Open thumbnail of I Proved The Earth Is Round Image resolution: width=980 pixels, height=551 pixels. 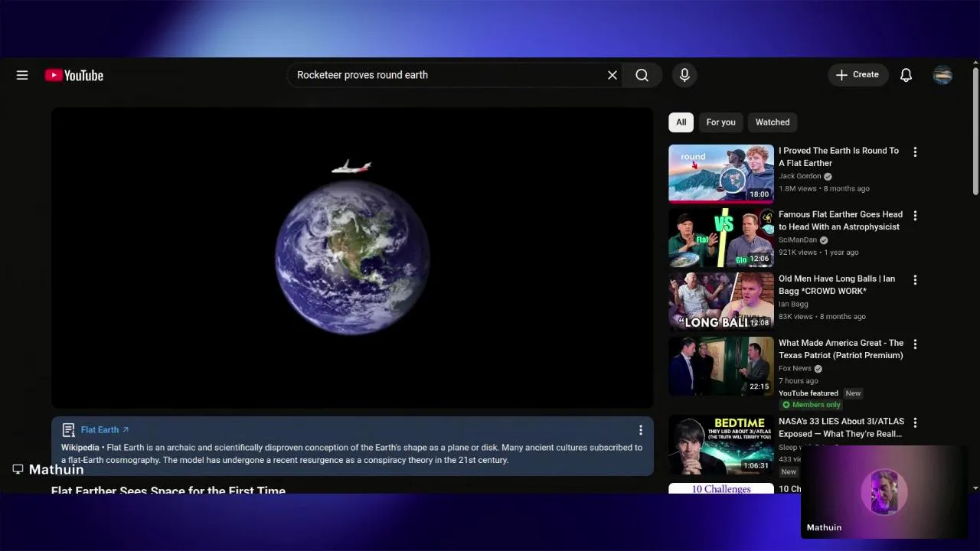pos(721,174)
